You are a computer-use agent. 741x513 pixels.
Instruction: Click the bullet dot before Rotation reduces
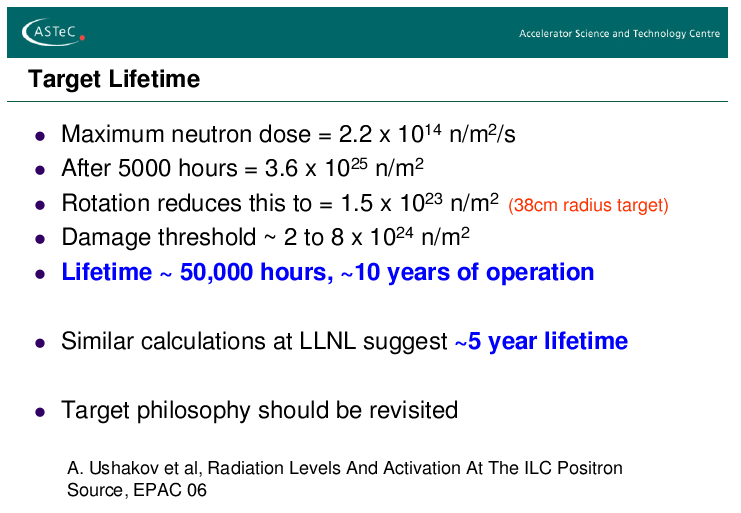40,205
